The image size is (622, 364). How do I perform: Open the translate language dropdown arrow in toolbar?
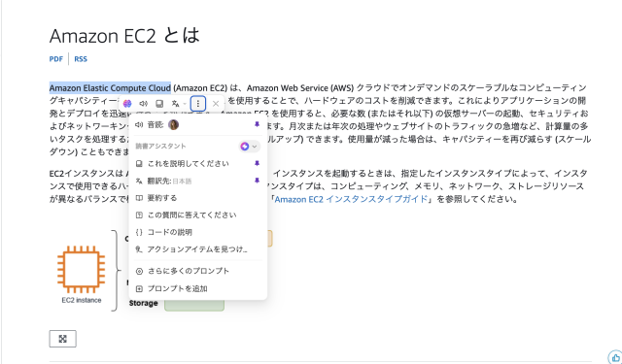pos(185,104)
